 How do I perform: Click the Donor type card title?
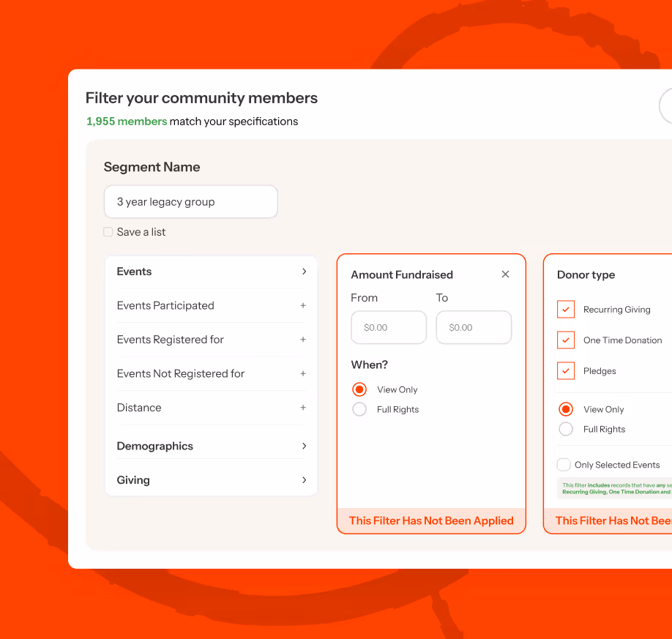tap(586, 274)
